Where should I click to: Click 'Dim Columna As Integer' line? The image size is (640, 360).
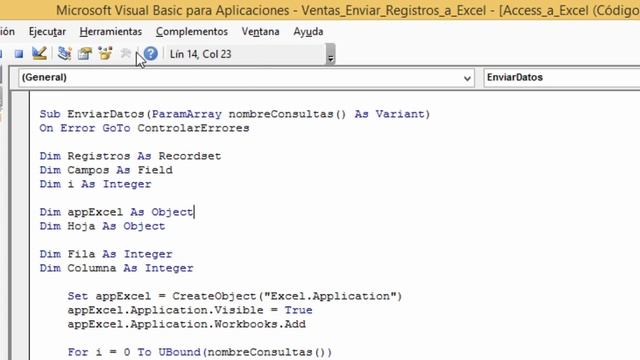pos(116,268)
